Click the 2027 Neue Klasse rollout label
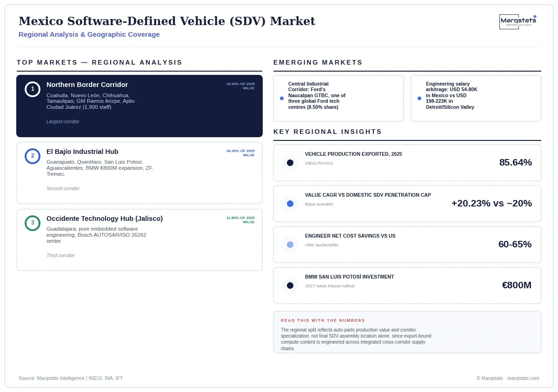Screen dimensions: 558x392 [x=330, y=286]
